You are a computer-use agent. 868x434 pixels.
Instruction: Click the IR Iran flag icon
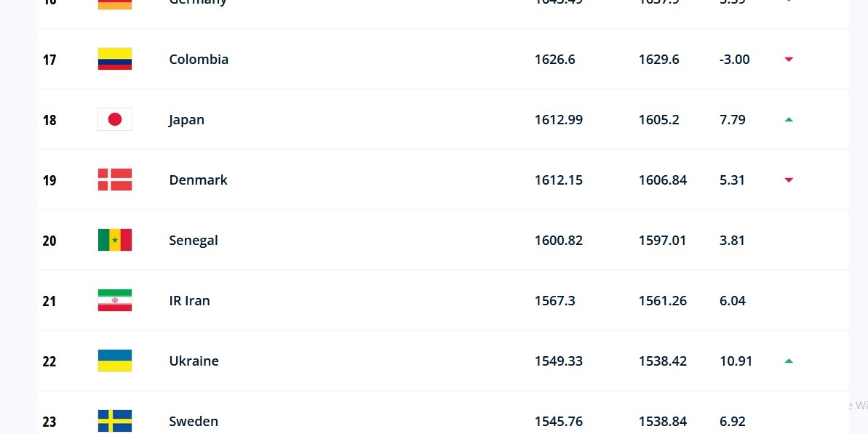point(115,300)
